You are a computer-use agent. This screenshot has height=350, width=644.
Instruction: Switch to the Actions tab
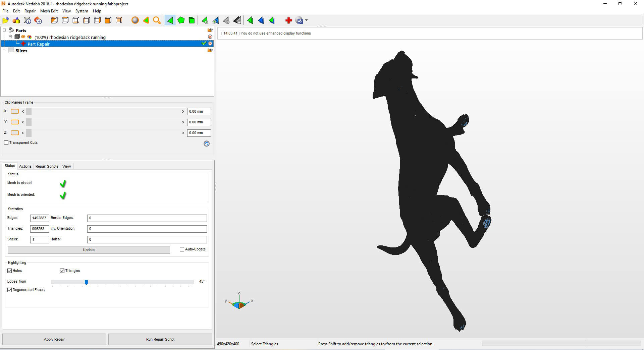(25, 166)
